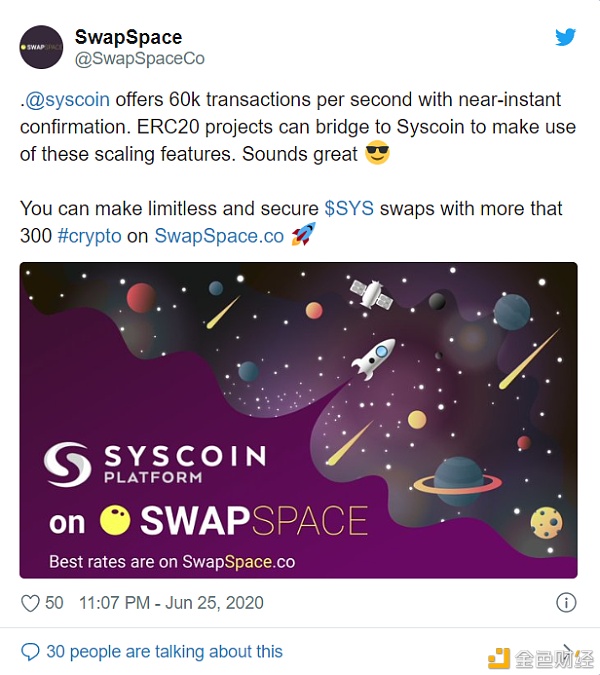Open the #crypto hashtag link

pos(88,235)
